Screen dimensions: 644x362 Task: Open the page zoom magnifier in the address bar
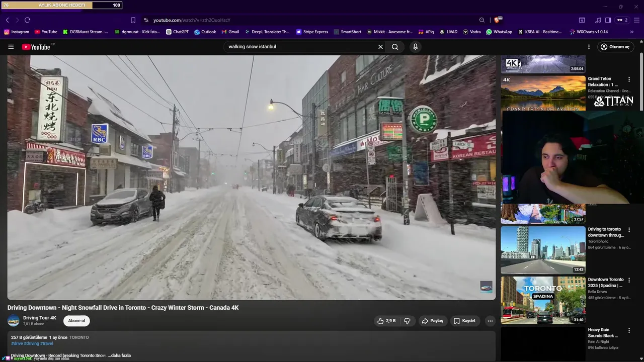[481, 20]
